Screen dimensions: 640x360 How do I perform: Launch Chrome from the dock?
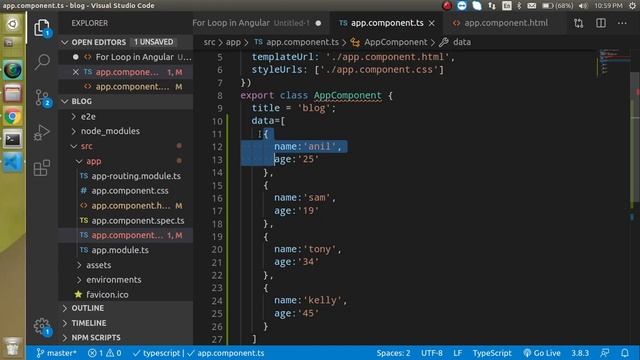[x=13, y=117]
